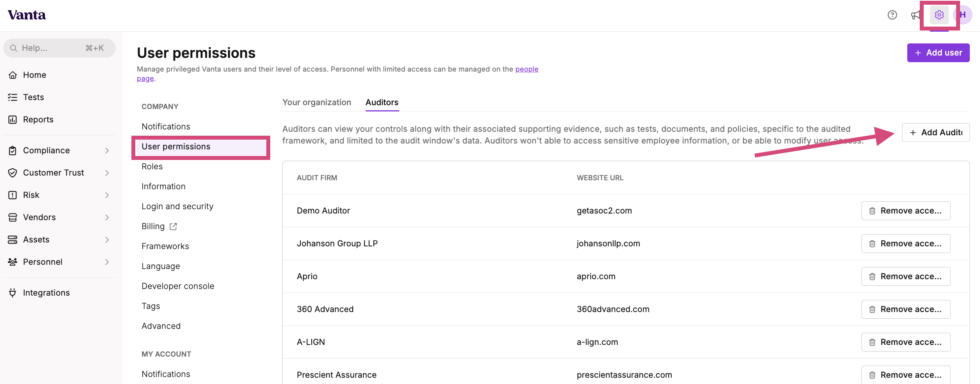The height and width of the screenshot is (384, 980).
Task: Expand the Compliance menu chevron
Action: 107,151
